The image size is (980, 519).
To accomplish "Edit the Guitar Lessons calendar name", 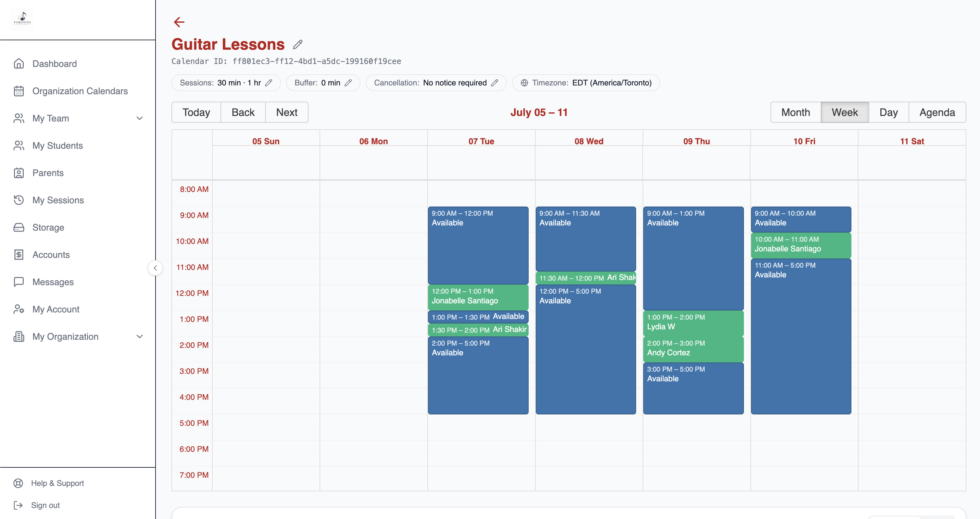I will pyautogui.click(x=298, y=44).
